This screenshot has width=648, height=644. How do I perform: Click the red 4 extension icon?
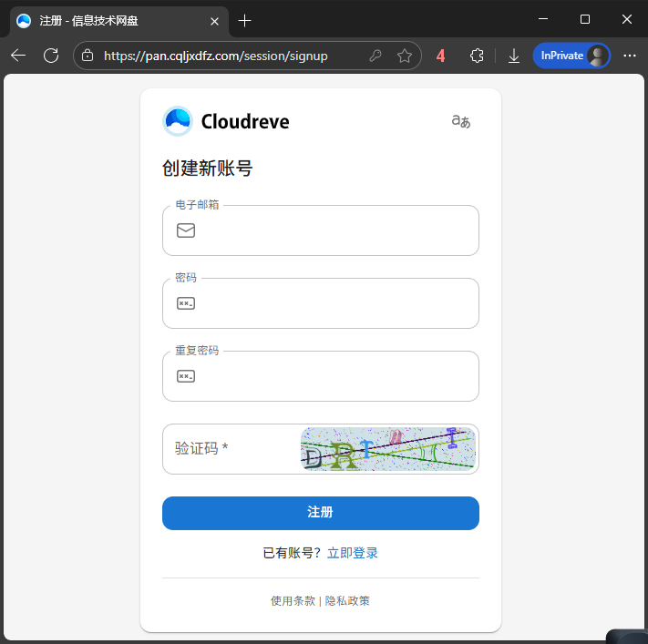tap(441, 56)
